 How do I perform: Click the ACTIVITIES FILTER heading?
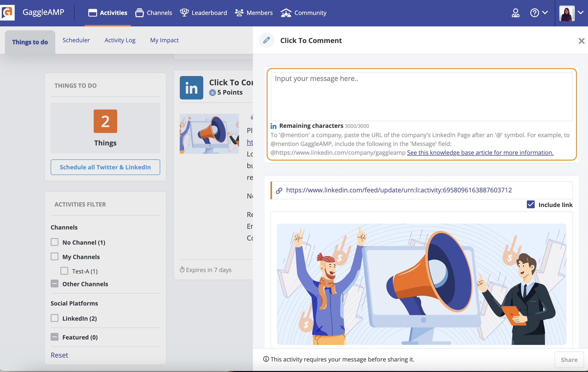pos(80,204)
